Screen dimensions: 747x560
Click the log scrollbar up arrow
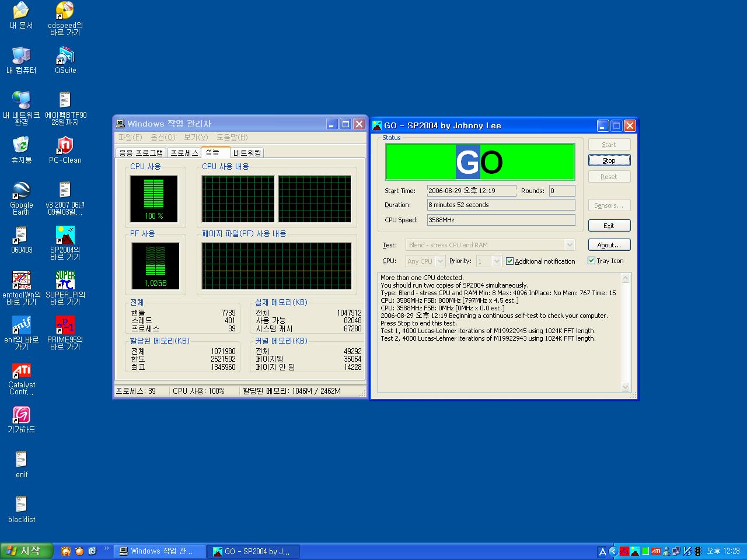tap(626, 278)
